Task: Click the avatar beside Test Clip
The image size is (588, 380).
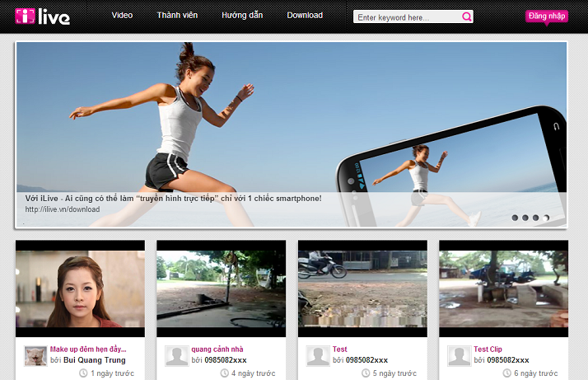Action: (459, 356)
